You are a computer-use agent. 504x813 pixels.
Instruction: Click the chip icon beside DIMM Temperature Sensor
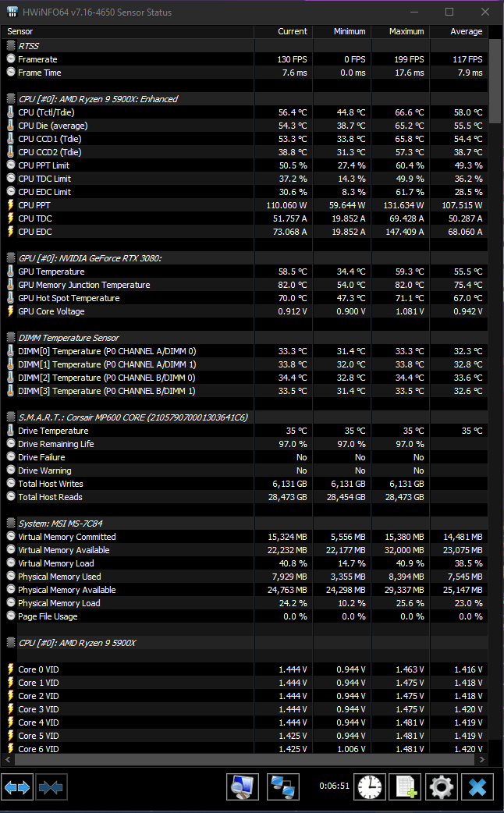11,338
